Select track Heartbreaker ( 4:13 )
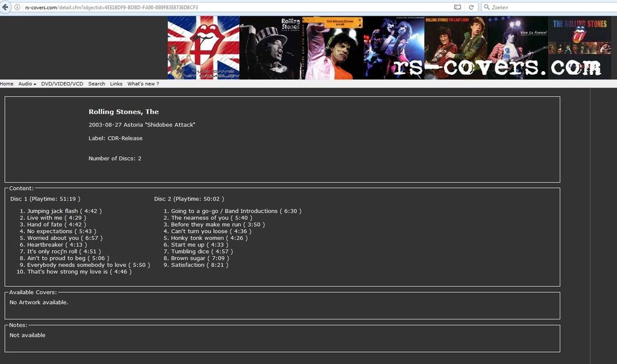 [x=57, y=245]
